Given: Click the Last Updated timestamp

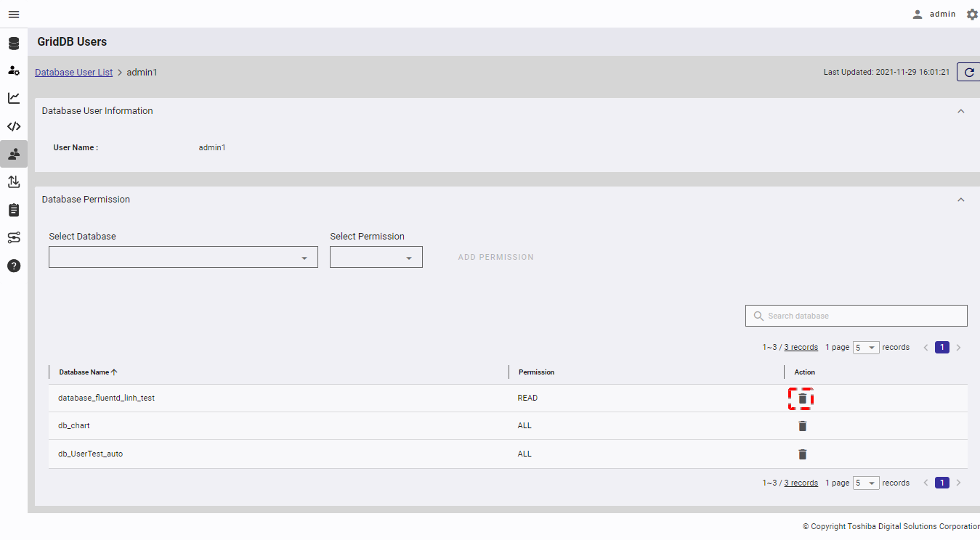Looking at the screenshot, I should (886, 73).
